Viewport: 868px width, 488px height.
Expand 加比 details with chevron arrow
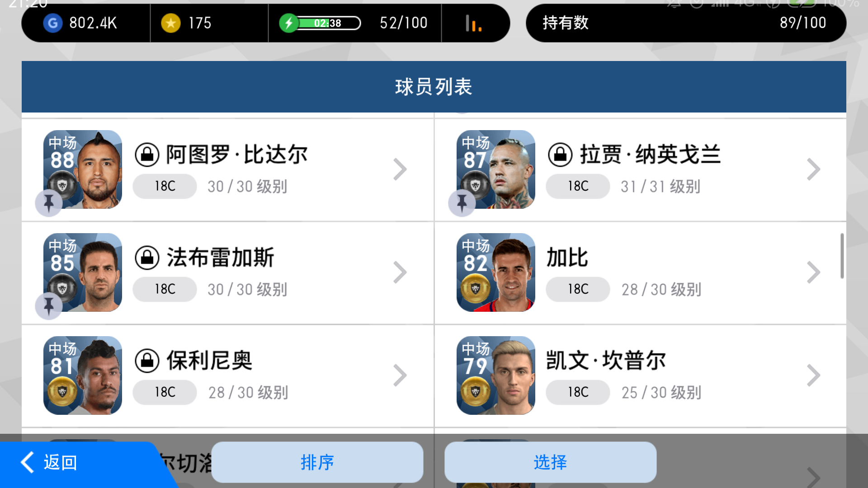click(813, 272)
